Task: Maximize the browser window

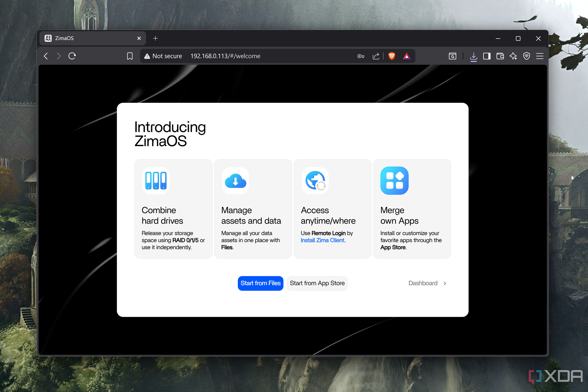Action: tap(518, 39)
